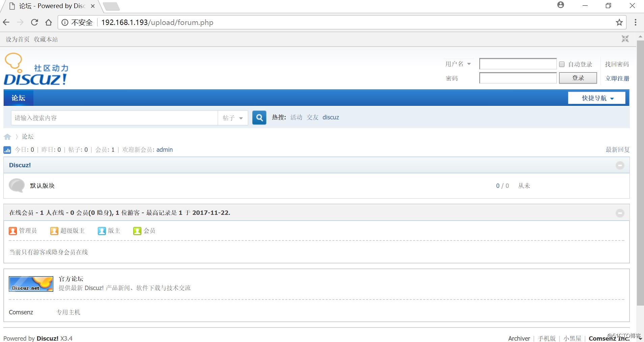Click the 默认版块 speech bubble icon
Viewport: 644px width, 342px height.
click(17, 186)
